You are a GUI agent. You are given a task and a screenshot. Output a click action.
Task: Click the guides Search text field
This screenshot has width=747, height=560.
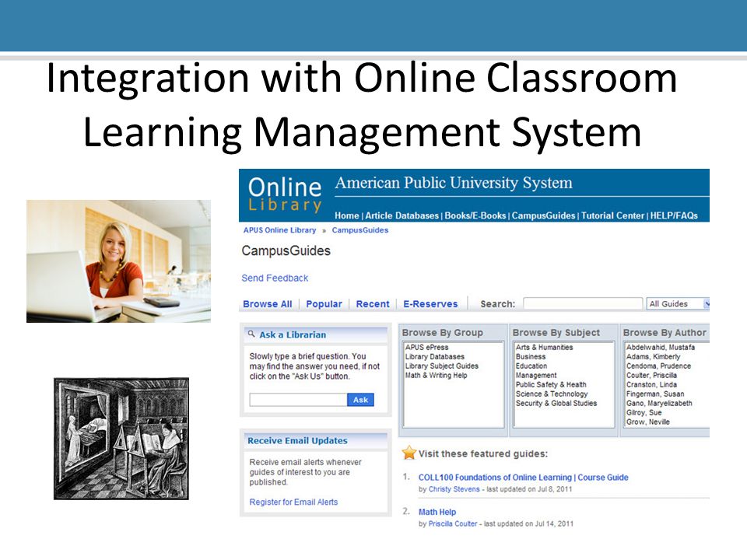(x=583, y=304)
